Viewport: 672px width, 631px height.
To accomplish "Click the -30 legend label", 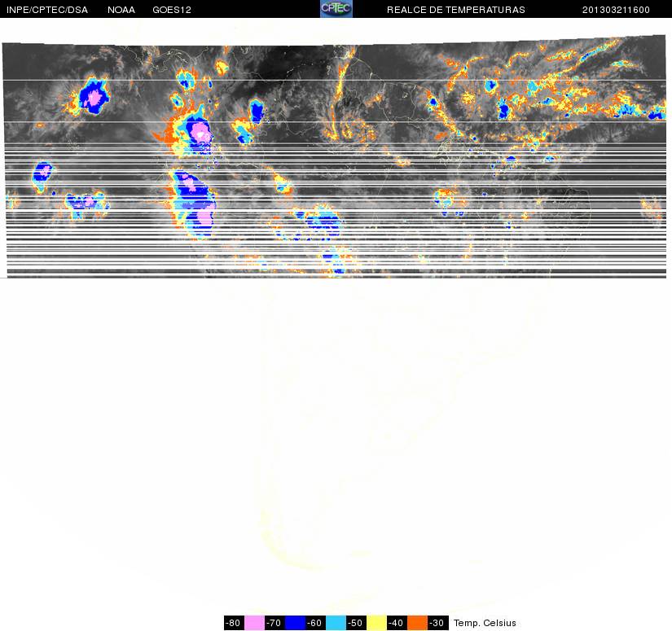I will (438, 623).
